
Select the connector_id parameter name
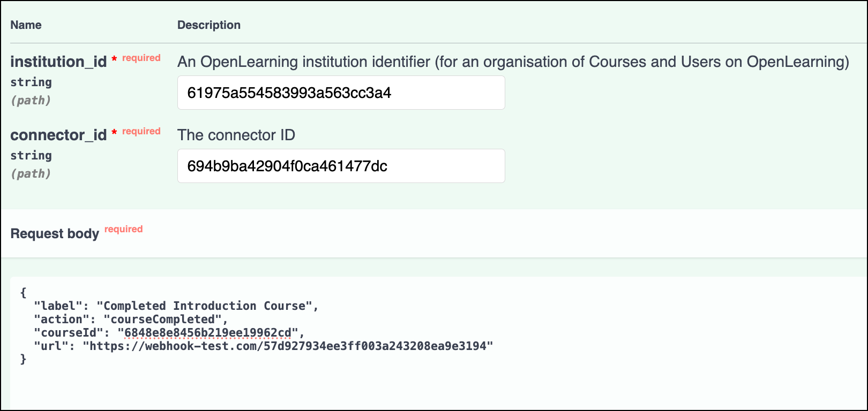pyautogui.click(x=58, y=135)
